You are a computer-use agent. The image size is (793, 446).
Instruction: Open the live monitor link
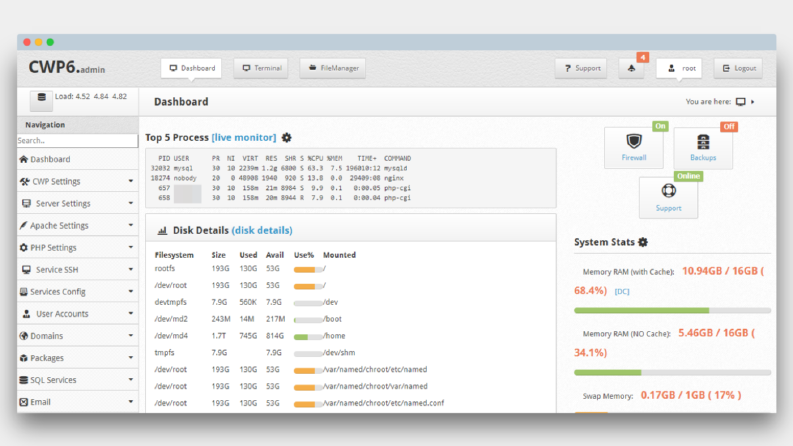click(244, 138)
